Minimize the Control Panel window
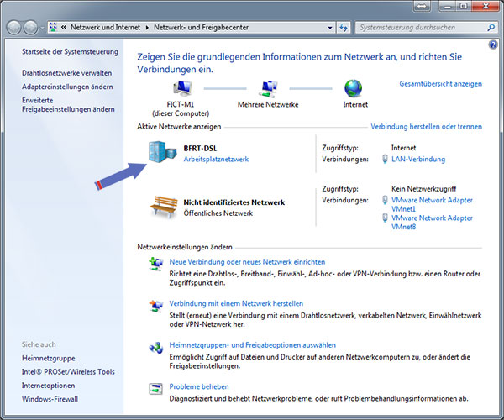Image resolution: width=504 pixels, height=420 pixels. [x=448, y=6]
